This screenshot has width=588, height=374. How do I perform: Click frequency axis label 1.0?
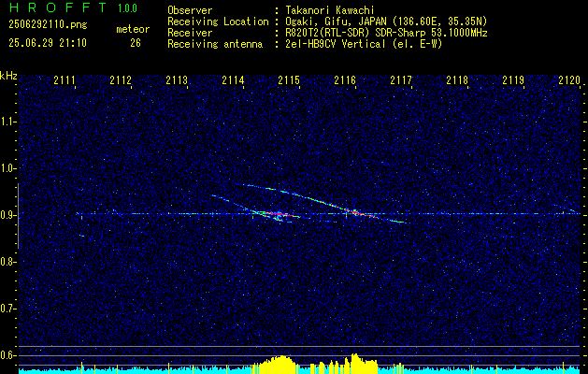7,168
